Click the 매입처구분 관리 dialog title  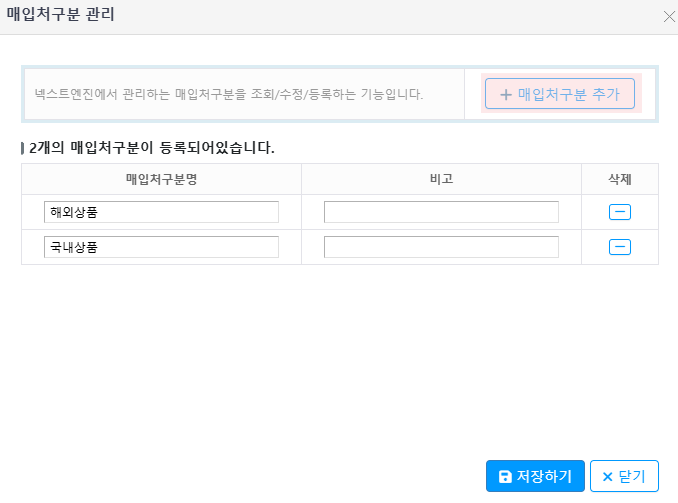point(60,16)
